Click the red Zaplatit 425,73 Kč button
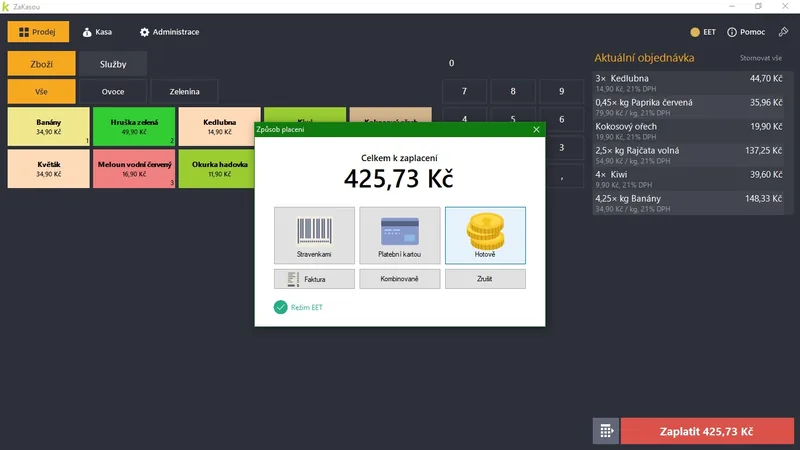The height and width of the screenshot is (450, 800). point(707,431)
